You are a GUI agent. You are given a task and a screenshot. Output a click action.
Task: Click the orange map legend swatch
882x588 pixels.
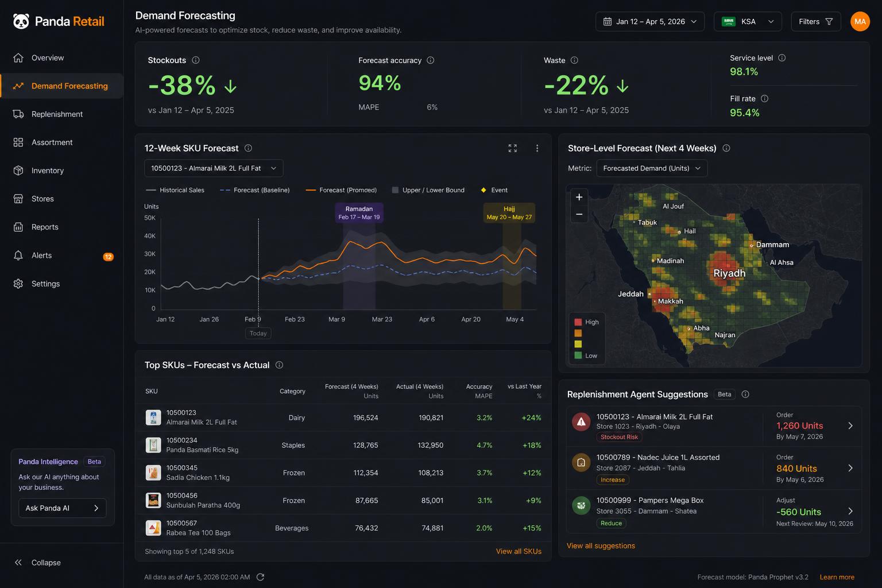[x=578, y=333]
